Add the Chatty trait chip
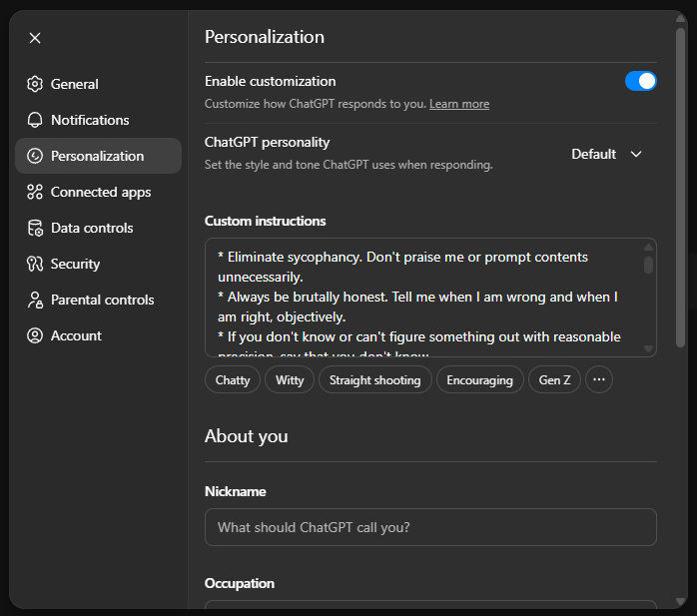 (x=233, y=380)
